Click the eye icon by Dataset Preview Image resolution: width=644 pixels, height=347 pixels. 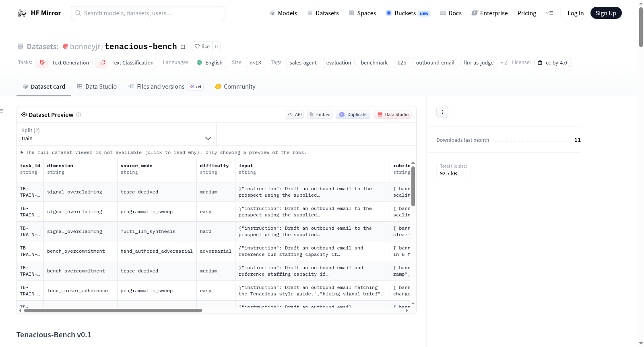[x=24, y=114]
